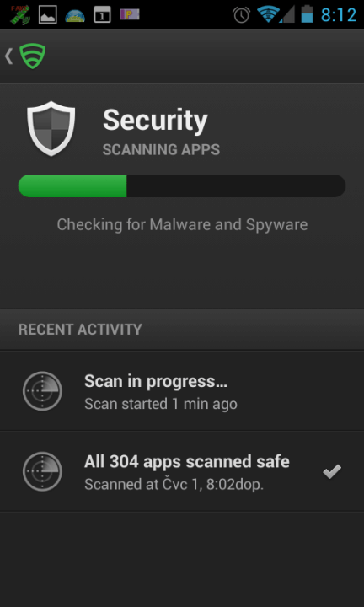
Task: Open the fake GPS satellite notification icon
Action: (x=20, y=14)
